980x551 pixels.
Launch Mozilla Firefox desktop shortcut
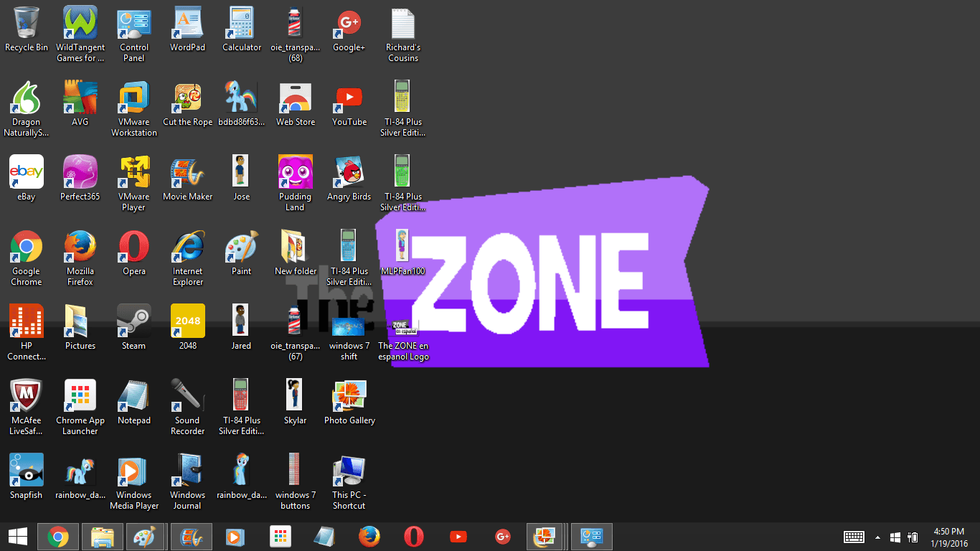tap(80, 258)
